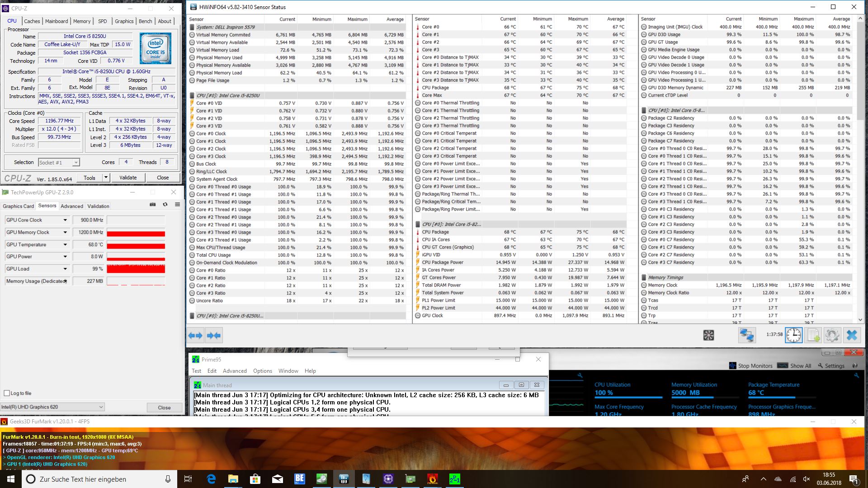868x488 pixels.
Task: Click GPU-Z Close button
Action: (x=164, y=407)
